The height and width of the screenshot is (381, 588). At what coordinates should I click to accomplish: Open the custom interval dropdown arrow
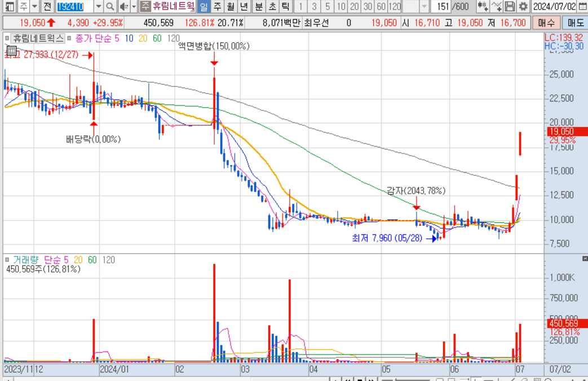tap(424, 6)
